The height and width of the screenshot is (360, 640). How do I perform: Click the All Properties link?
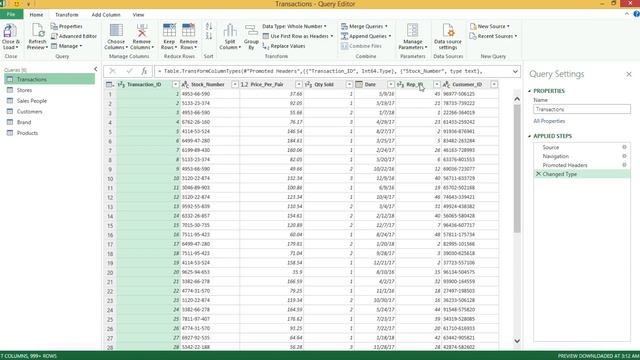point(549,121)
